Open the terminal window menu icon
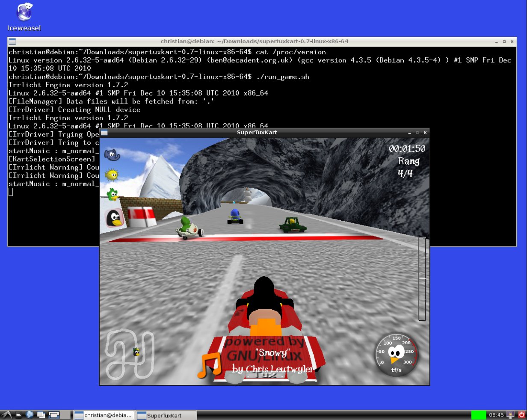527x420 pixels. (12, 41)
